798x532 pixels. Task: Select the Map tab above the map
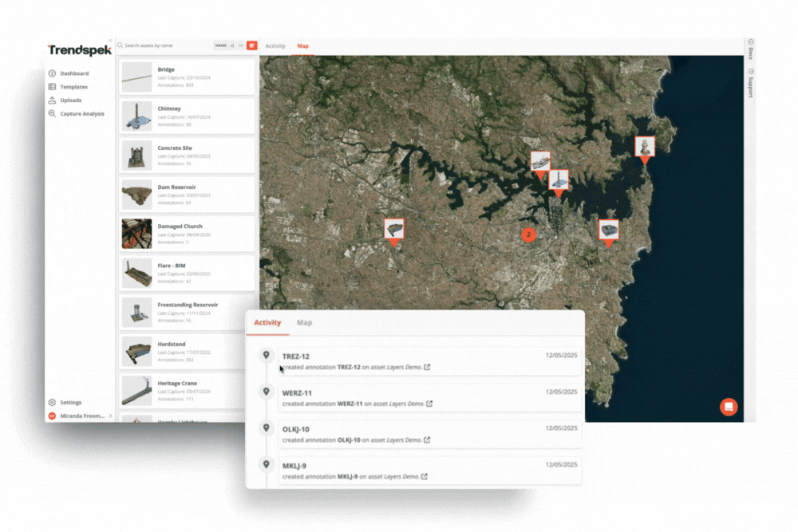[302, 45]
